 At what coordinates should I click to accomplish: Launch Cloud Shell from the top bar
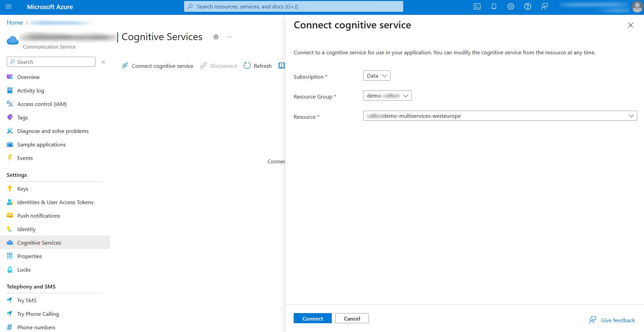[477, 7]
